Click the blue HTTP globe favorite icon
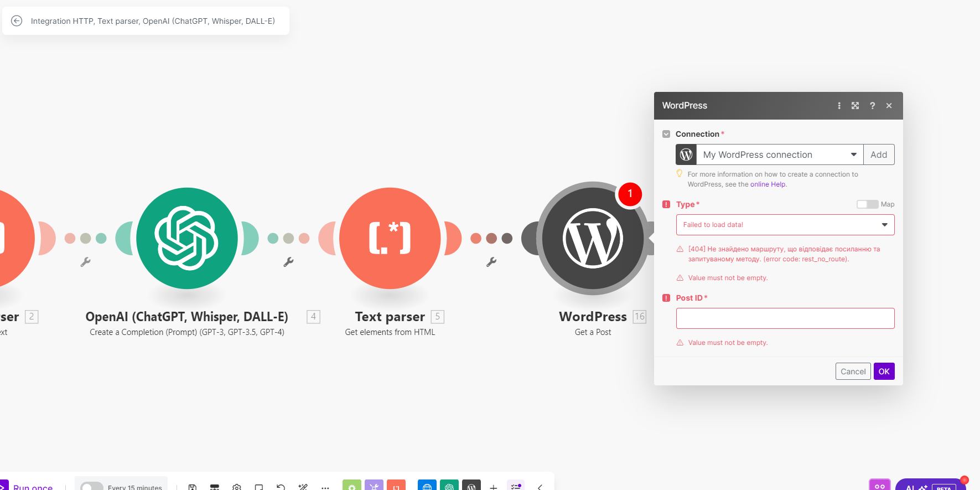This screenshot has width=980, height=490. pos(427,485)
